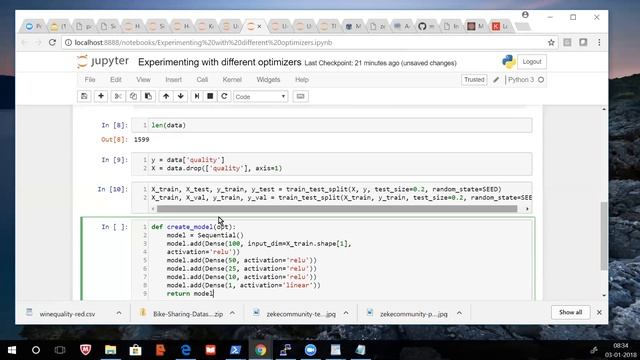This screenshot has width=640, height=360.
Task: Expand options for Bike-Sharing-Datas zip download
Action: 232,313
